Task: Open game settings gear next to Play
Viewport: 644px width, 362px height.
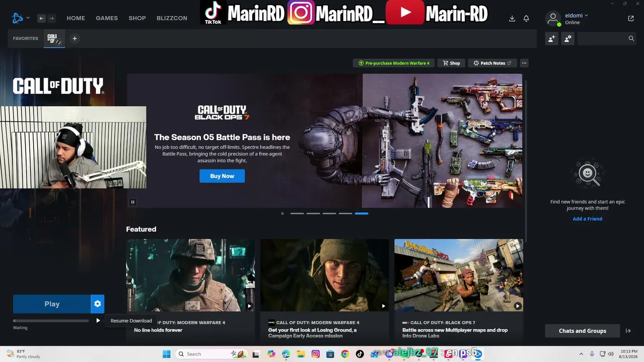Action: (98, 304)
